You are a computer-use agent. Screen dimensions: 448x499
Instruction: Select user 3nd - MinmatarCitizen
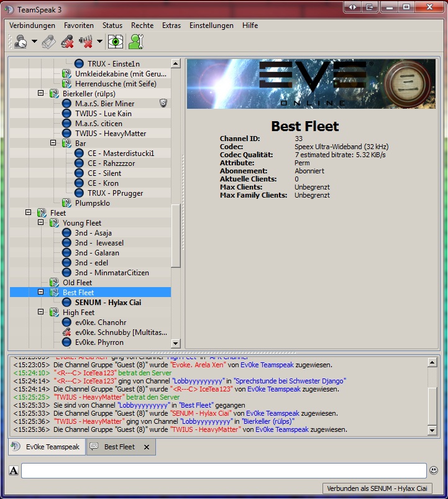[x=112, y=273]
